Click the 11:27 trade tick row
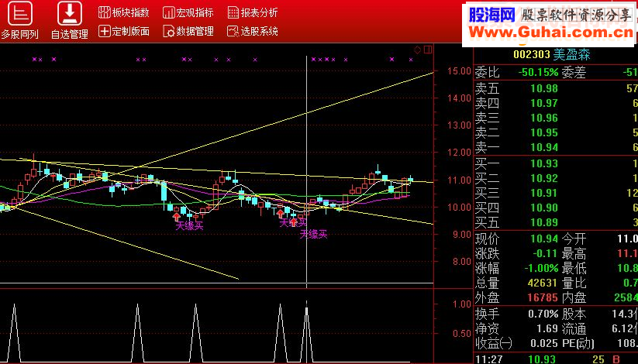Viewport: 638px width, 364px height. tap(556, 359)
